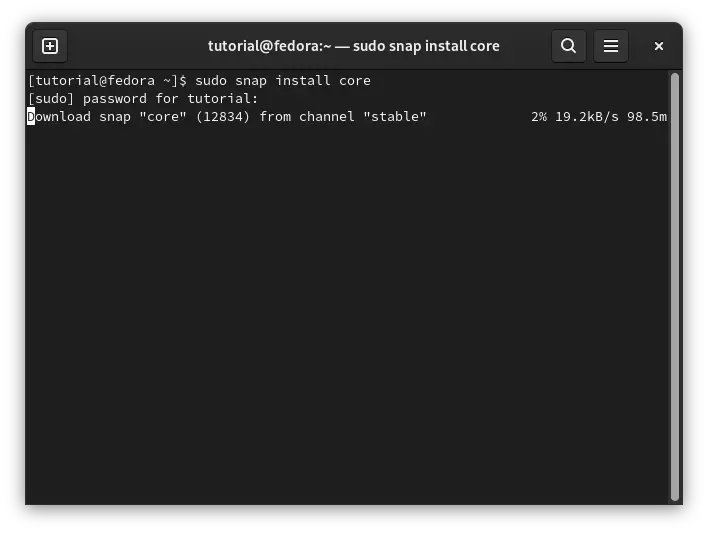Click the highlighted cursor block on 'D'
Viewport: 708px width, 533px height.
tap(31, 117)
